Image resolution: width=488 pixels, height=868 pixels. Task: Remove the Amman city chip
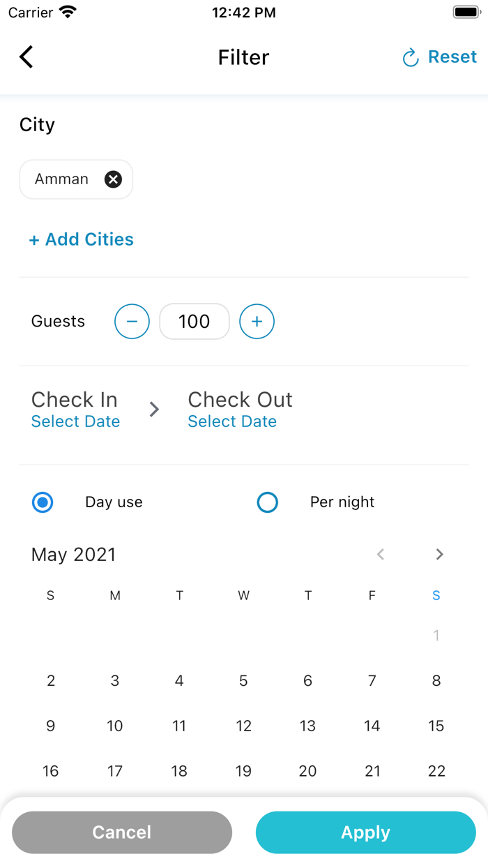click(x=113, y=179)
